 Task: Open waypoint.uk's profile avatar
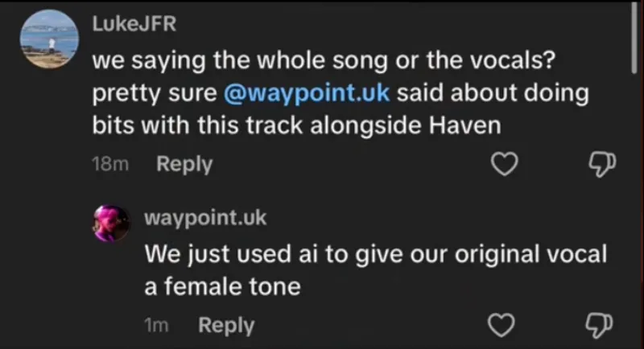point(111,223)
